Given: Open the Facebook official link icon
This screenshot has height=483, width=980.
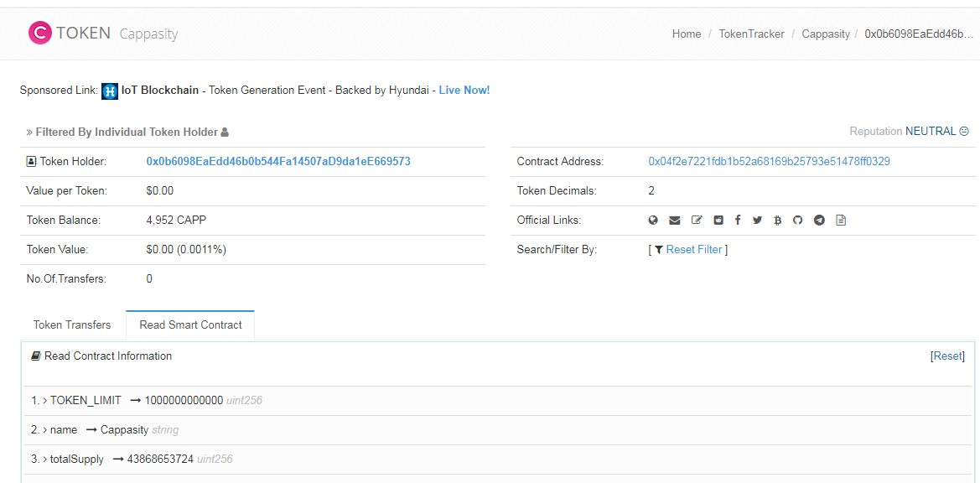Looking at the screenshot, I should coord(738,220).
